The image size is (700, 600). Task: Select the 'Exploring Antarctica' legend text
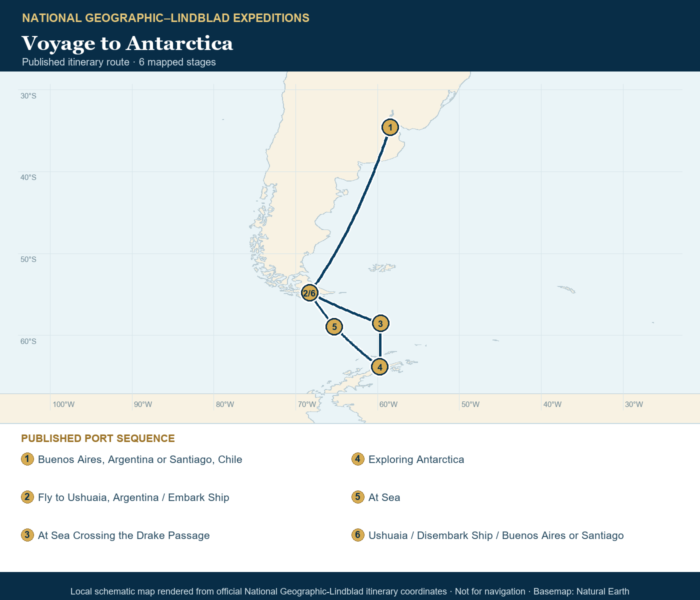coord(416,459)
